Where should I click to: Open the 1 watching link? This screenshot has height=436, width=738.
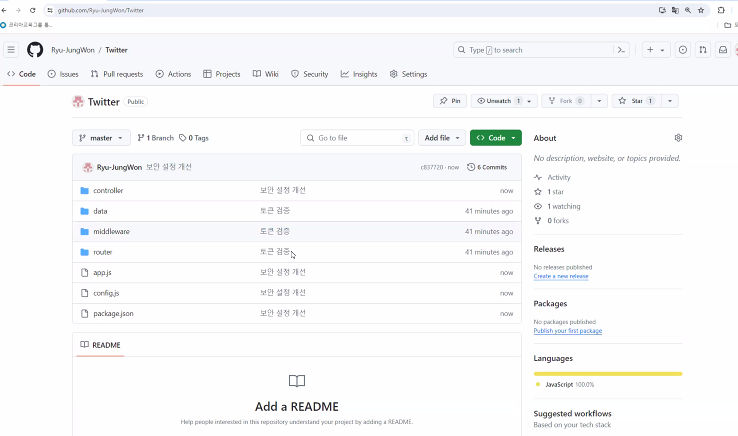coord(557,206)
